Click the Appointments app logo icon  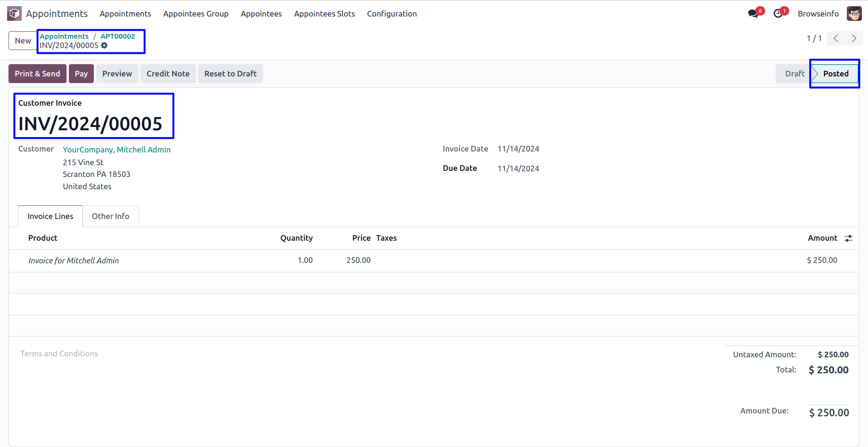click(14, 14)
